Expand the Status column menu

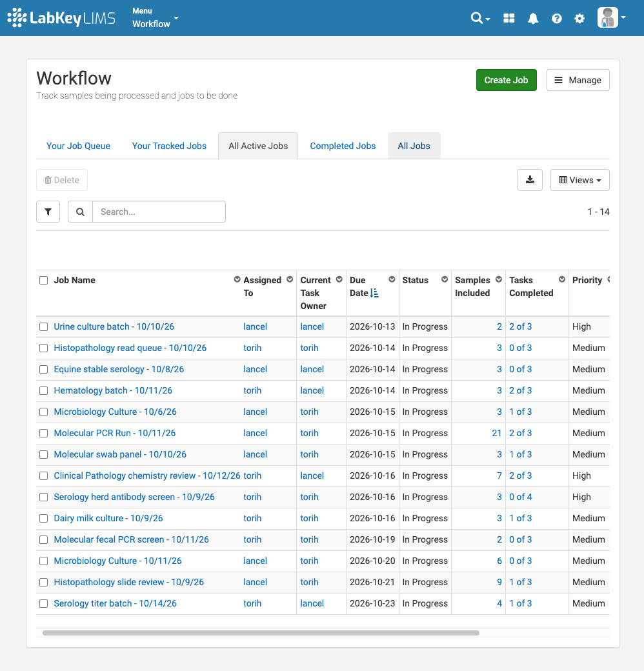pyautogui.click(x=445, y=279)
